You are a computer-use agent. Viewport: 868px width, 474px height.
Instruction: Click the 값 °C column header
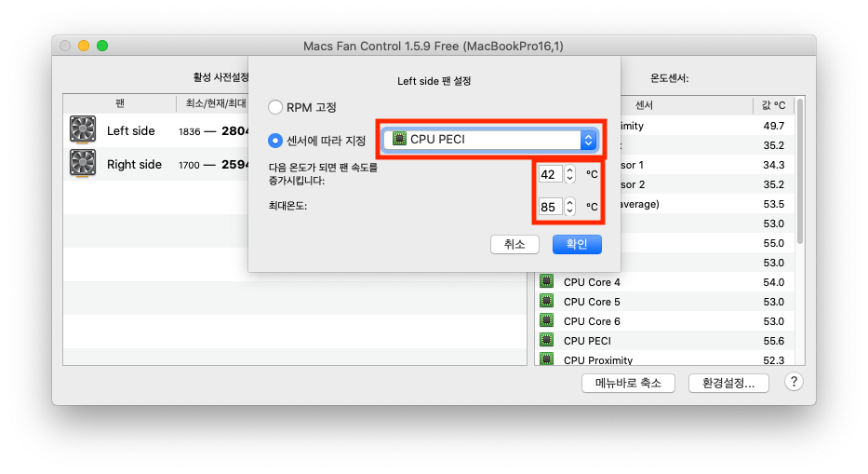pyautogui.click(x=773, y=105)
